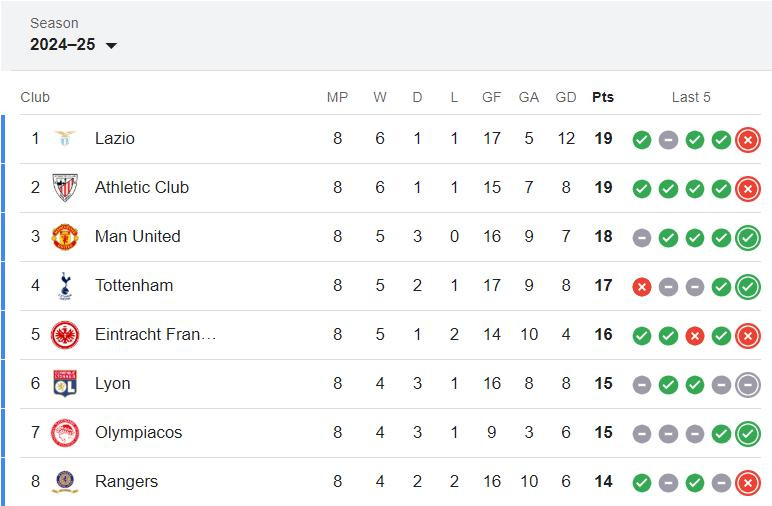The width and height of the screenshot is (772, 506).
Task: Open Eintracht Frankfurt truncated team name
Action: (156, 334)
